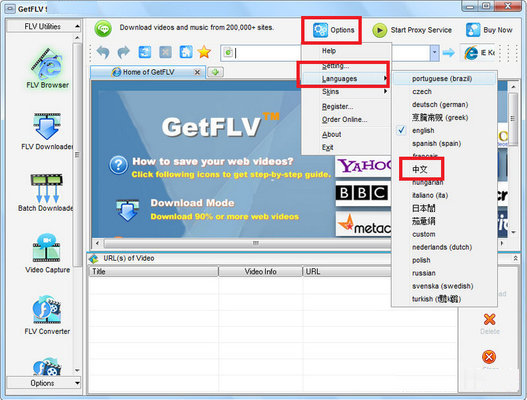Click the metacafe logo thumbnail

pos(364,224)
